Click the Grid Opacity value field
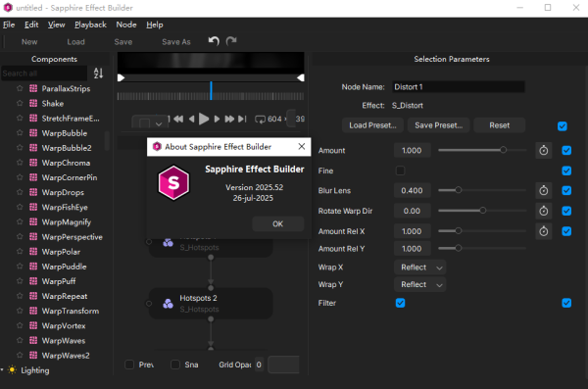588x389 pixels. click(259, 365)
